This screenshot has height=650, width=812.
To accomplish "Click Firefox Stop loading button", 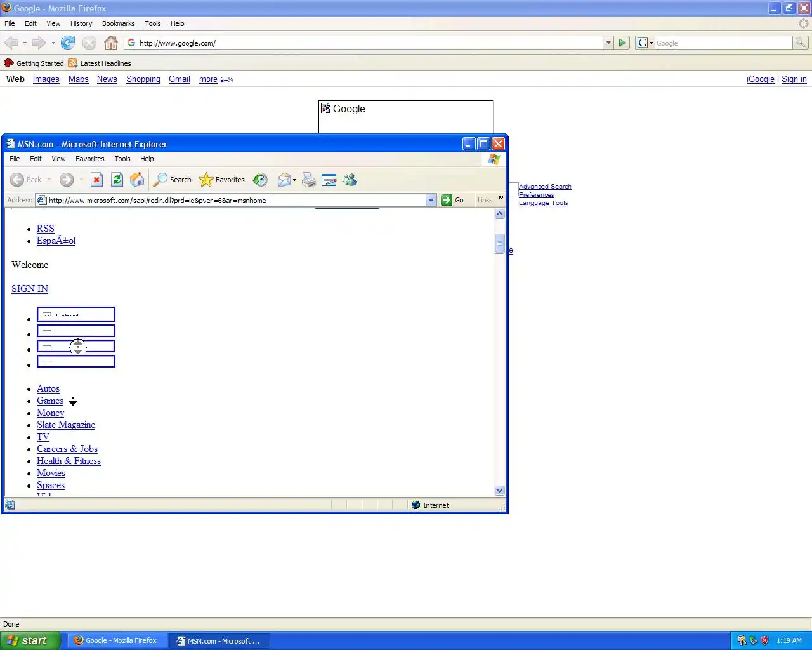I will click(x=89, y=43).
